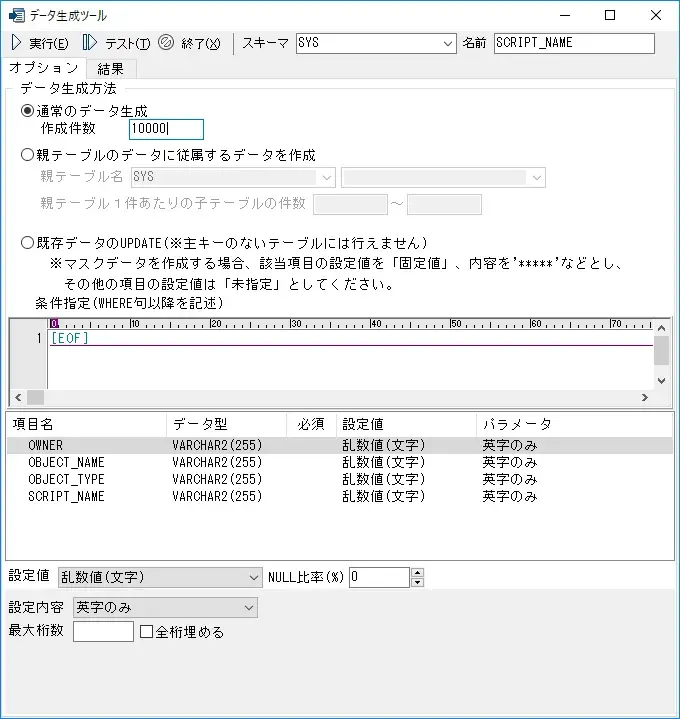680x719 pixels.
Task: Open the スキーマ dropdown showing SYS
Action: 447,44
